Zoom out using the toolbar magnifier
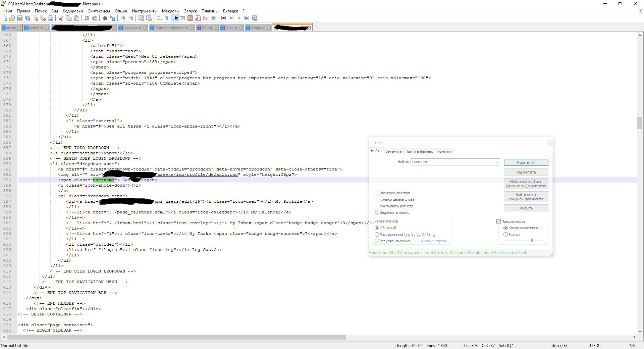 (x=131, y=18)
